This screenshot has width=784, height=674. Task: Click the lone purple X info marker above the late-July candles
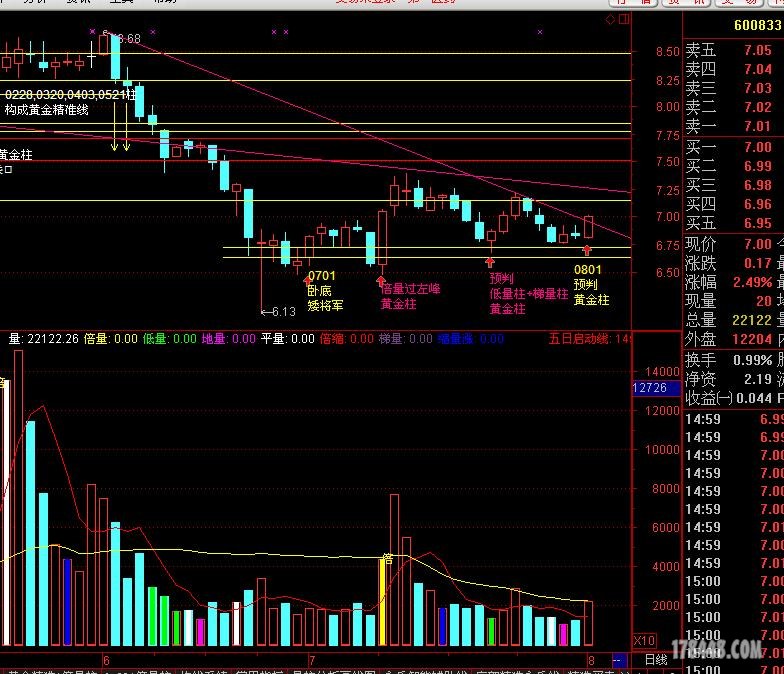click(540, 32)
